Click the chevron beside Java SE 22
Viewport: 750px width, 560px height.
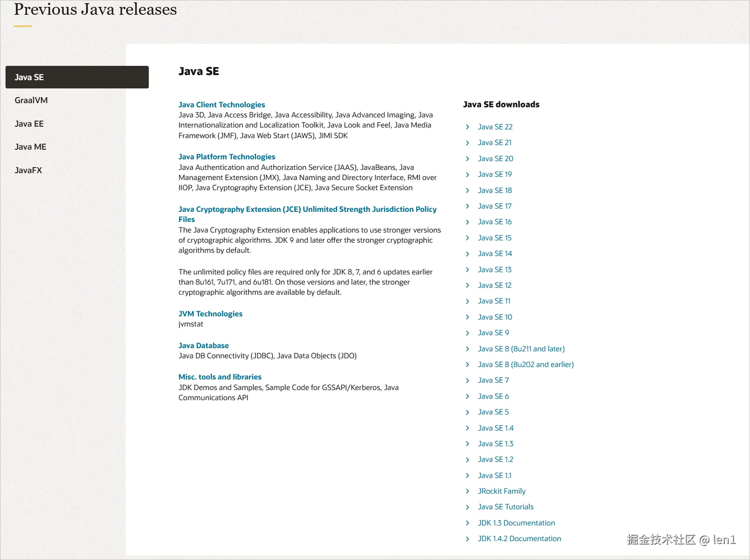tap(467, 127)
